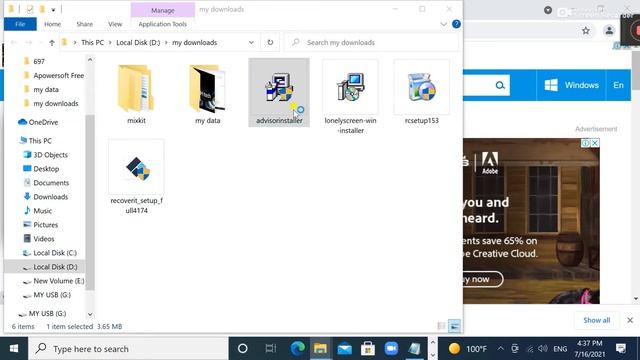Open Application Tools tab
Screen dimensions: 640x360
162,24
